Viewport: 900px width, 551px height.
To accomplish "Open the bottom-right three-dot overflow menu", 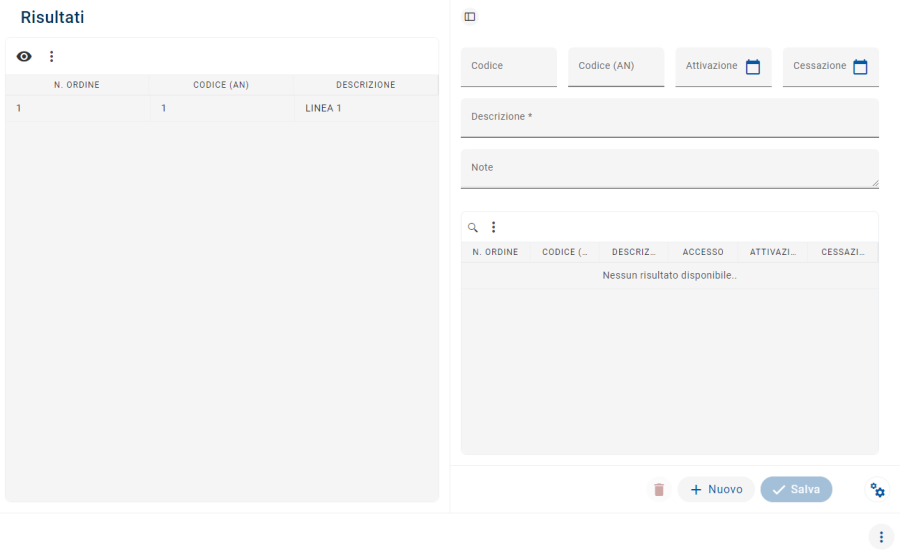I will (882, 537).
